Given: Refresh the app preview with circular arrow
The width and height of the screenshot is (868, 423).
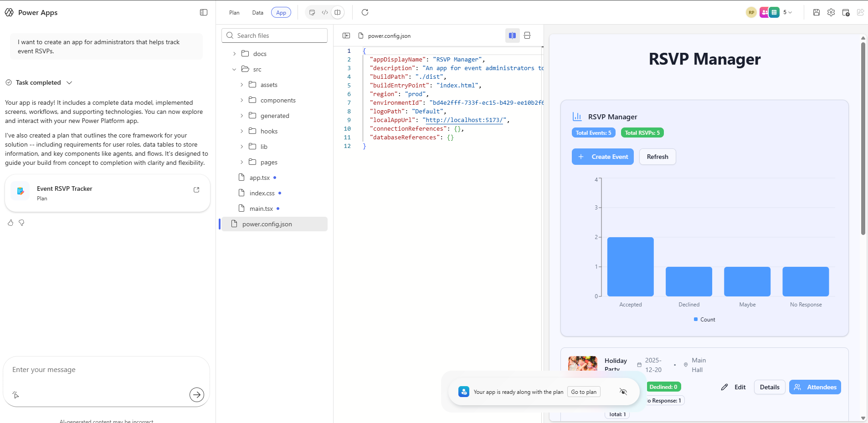Looking at the screenshot, I should tap(365, 13).
